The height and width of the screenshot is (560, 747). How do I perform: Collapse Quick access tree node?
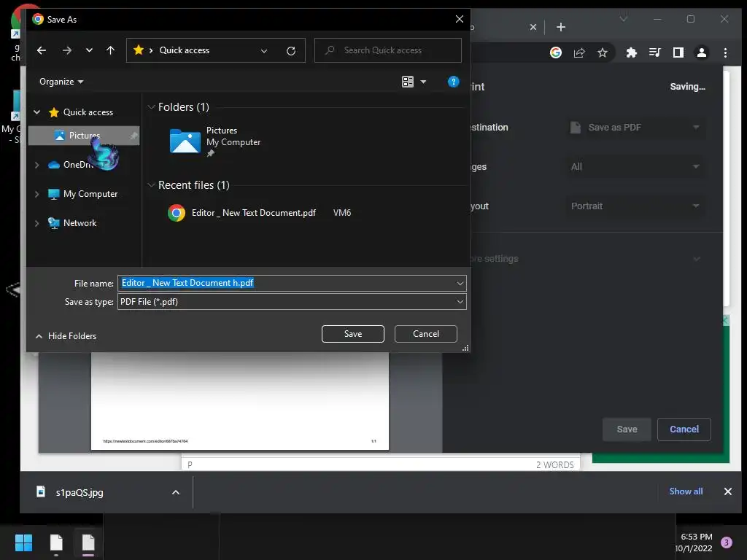click(x=36, y=112)
